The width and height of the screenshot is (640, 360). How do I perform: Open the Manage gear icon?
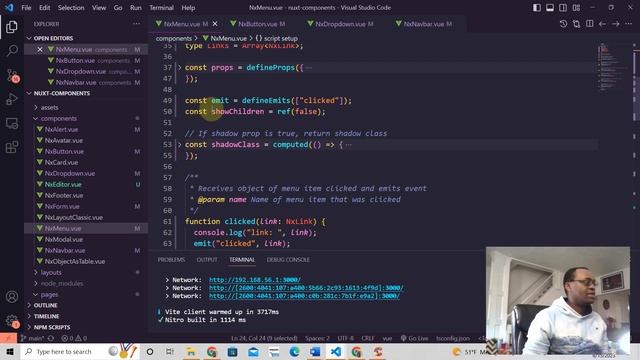tap(12, 321)
